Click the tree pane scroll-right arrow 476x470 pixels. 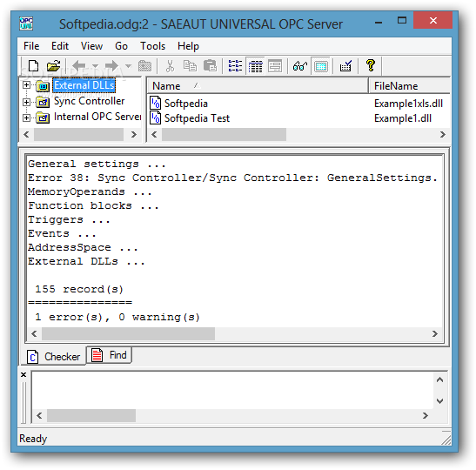[133, 135]
